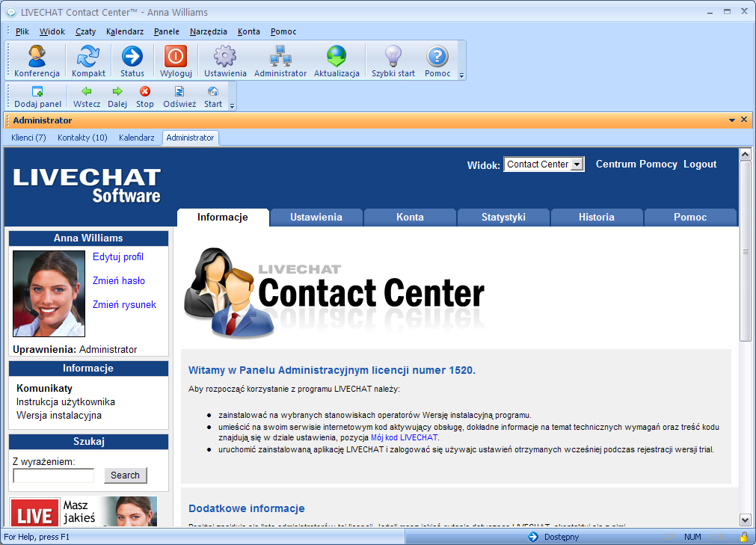The height and width of the screenshot is (545, 756).
Task: Click Anna Williams profile photo
Action: pos(49,294)
